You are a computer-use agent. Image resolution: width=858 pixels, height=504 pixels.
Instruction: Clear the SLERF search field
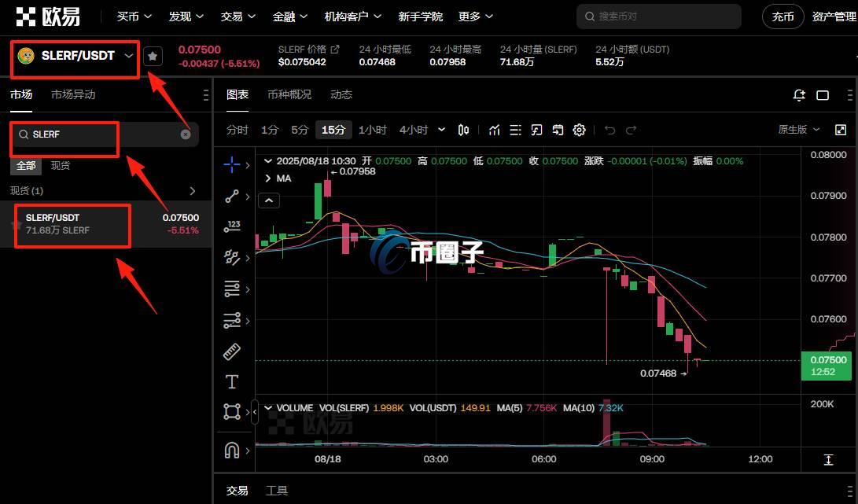[186, 134]
